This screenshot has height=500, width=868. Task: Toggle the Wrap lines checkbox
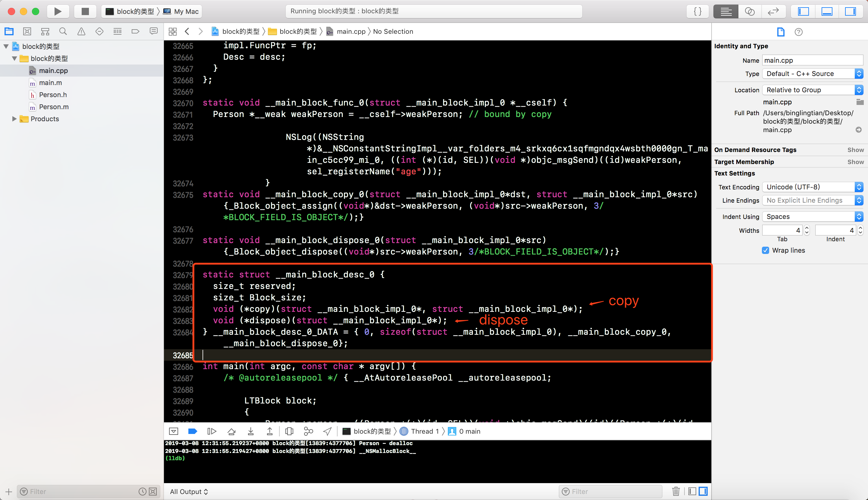[x=766, y=250]
